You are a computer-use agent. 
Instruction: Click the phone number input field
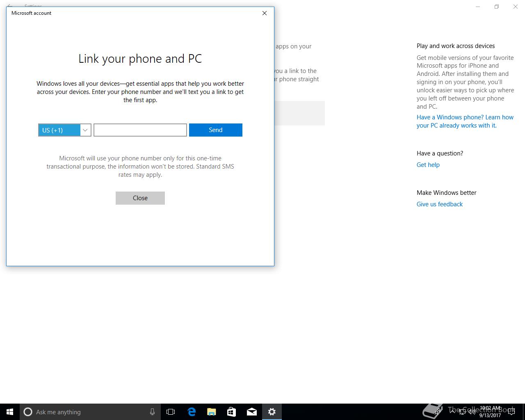coord(140,130)
